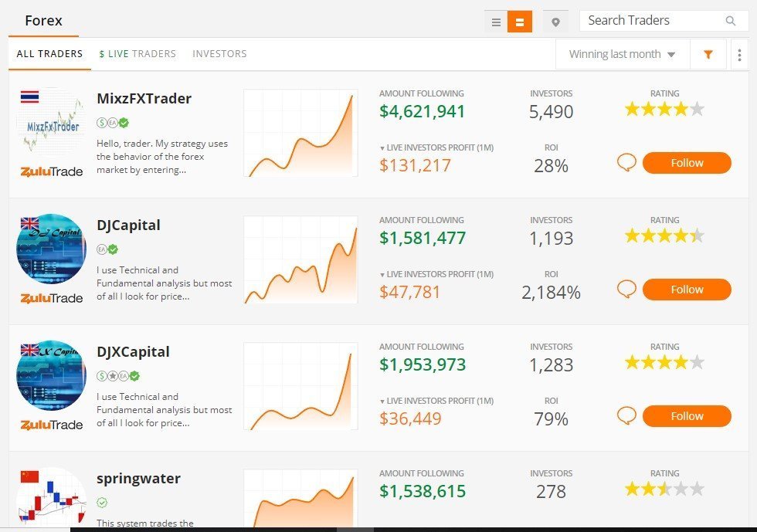Click MixzFXTrader star rating
The image size is (757, 532).
click(664, 110)
